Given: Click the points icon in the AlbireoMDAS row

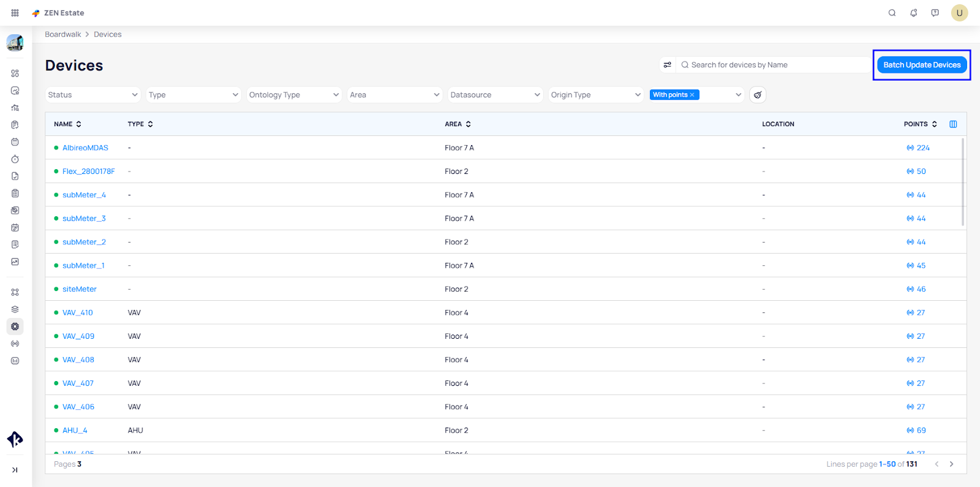Looking at the screenshot, I should click(x=910, y=148).
